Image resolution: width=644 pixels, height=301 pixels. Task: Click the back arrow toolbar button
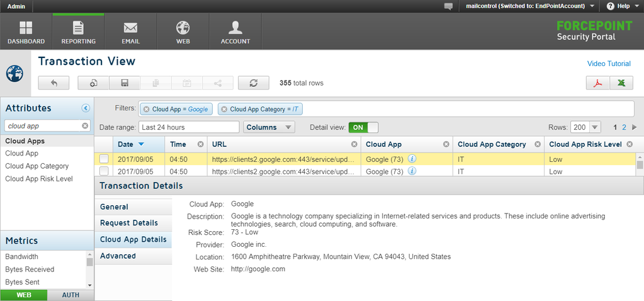point(54,83)
